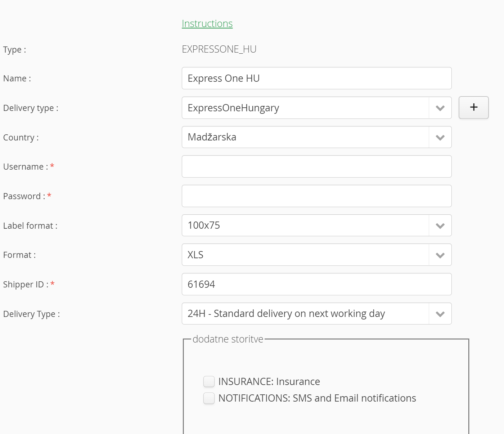Image resolution: width=504 pixels, height=434 pixels.
Task: Click the Country label
Action: pos(21,138)
